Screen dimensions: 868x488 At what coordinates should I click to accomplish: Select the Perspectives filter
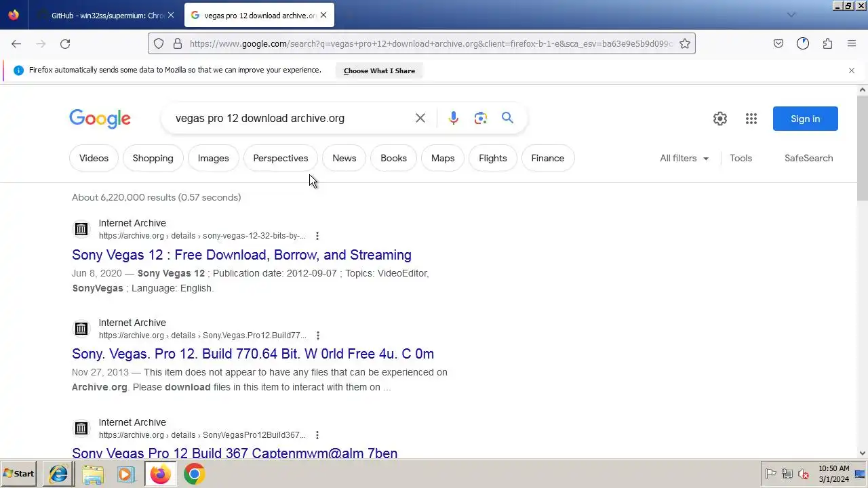[x=280, y=158]
